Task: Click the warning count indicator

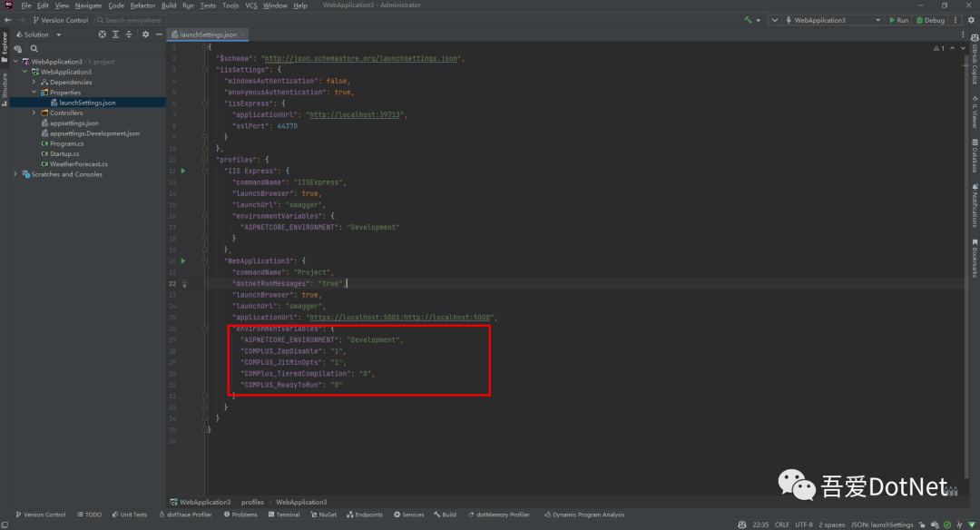Action: pos(939,48)
